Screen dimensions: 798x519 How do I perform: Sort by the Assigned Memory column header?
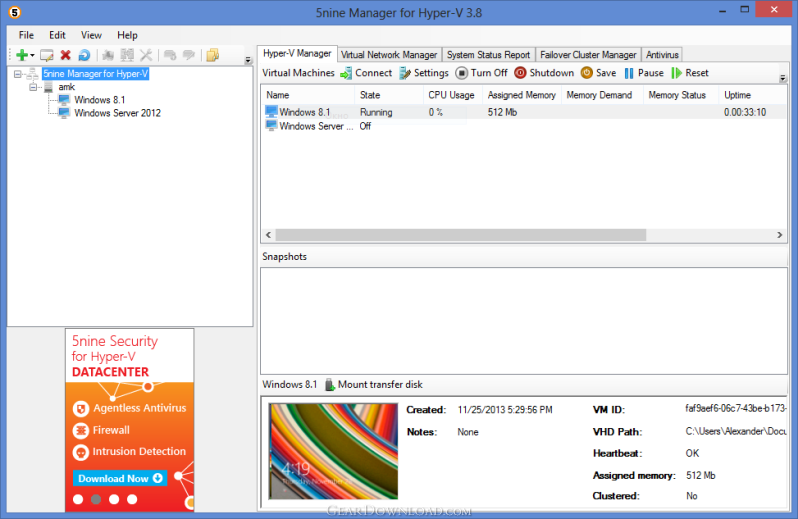pos(522,95)
